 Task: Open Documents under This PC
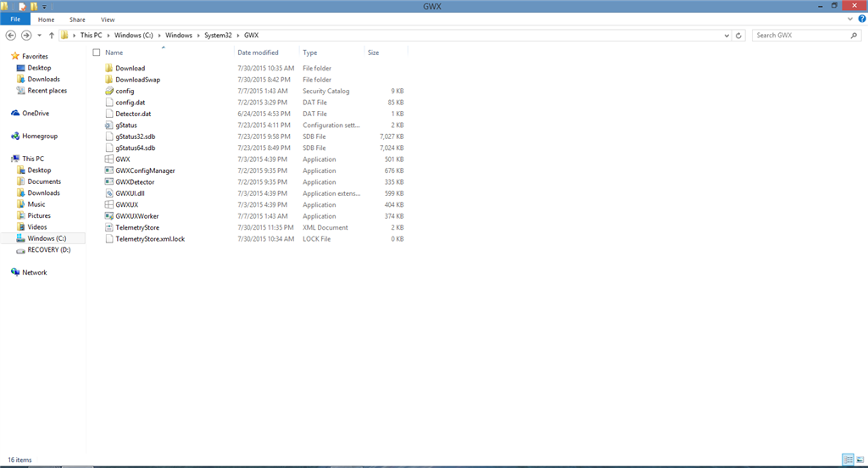point(44,181)
